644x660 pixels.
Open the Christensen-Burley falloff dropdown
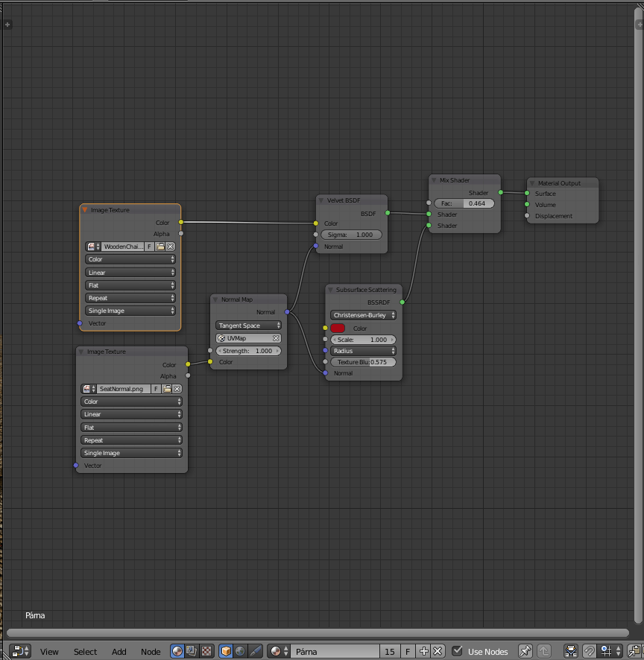363,315
